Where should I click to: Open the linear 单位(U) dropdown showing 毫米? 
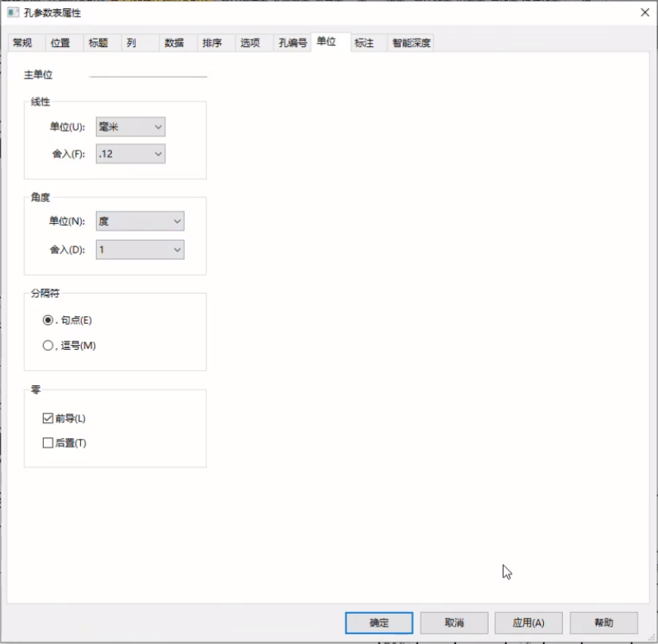coord(131,127)
